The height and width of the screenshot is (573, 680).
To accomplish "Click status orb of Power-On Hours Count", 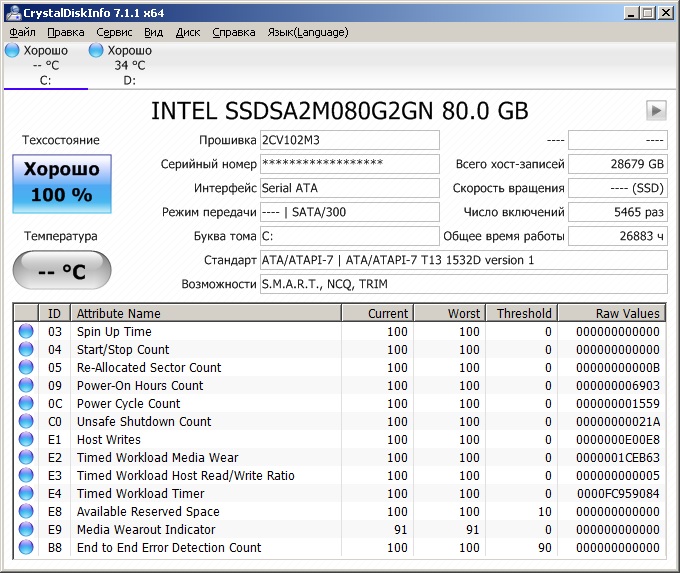I will (26, 385).
